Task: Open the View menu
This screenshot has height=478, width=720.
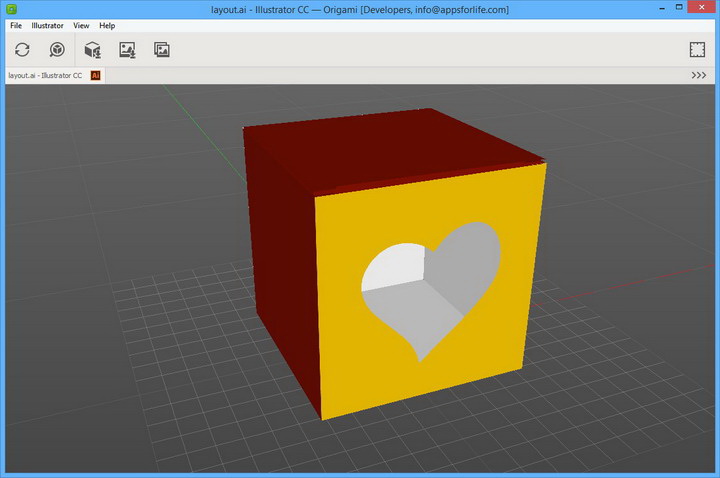Action: click(x=81, y=25)
